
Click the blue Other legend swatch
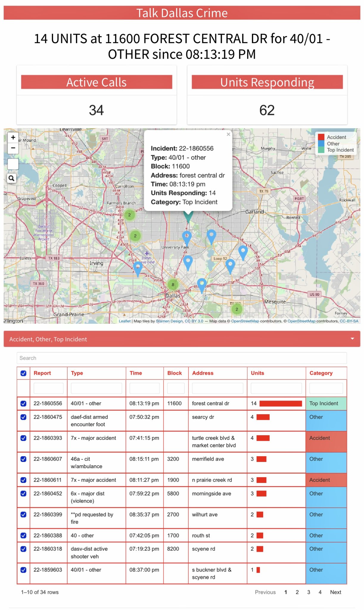321,144
